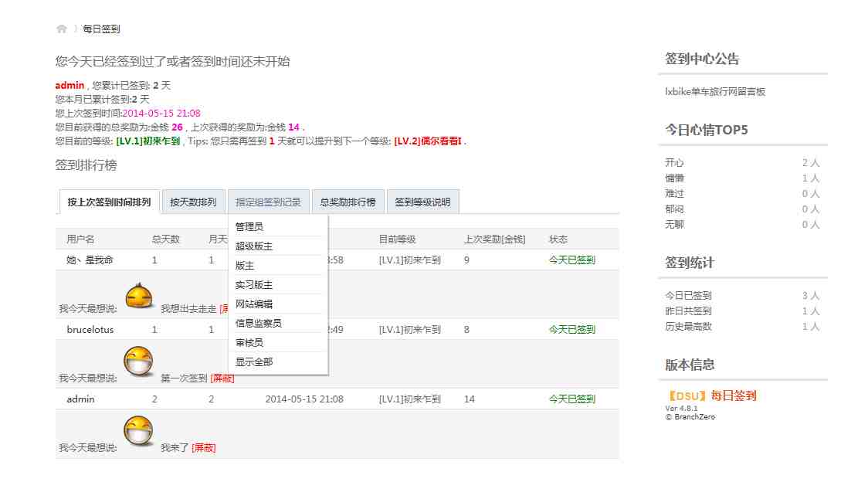Click 昨日共签到 statistic entry

tap(688, 311)
